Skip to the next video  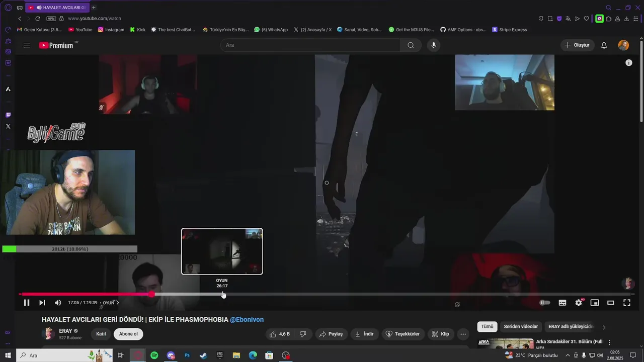pos(42,303)
